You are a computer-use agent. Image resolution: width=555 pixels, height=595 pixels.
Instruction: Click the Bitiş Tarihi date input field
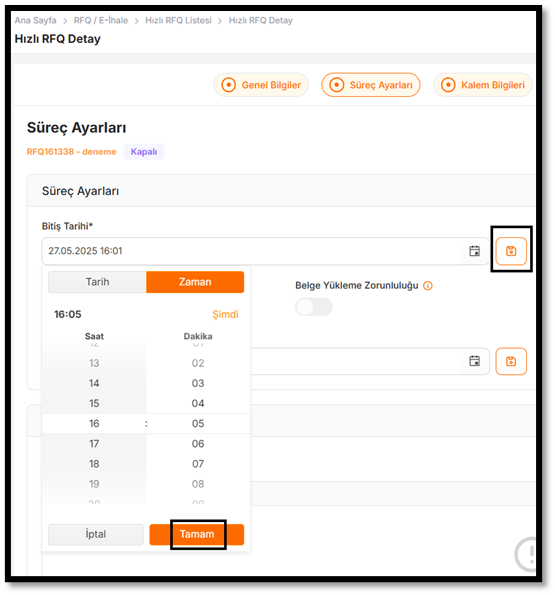251,251
